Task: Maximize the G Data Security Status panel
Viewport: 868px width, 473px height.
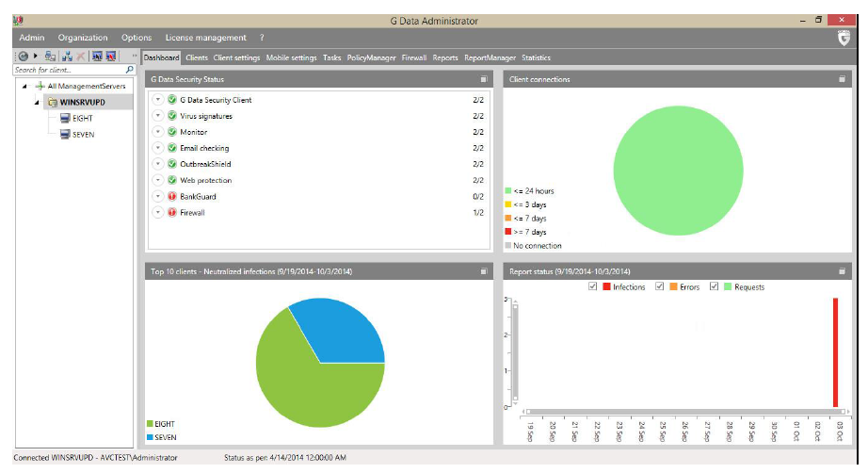Action: pos(484,79)
